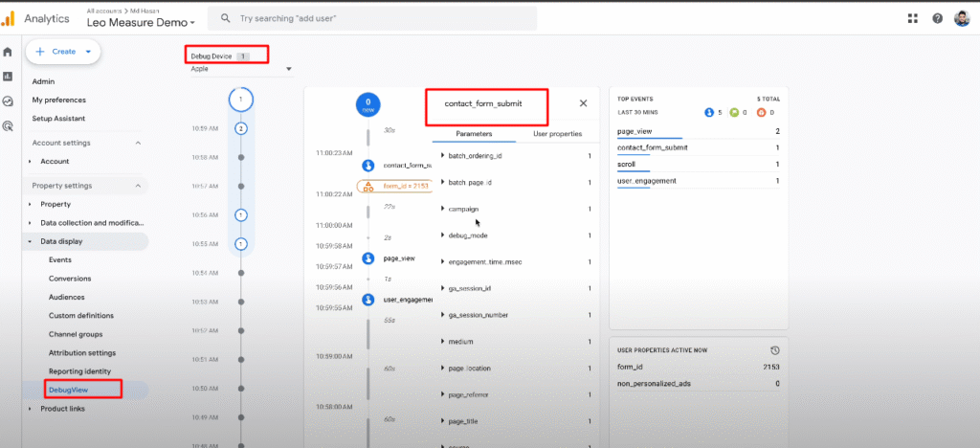Expand the page_title parameter

442,421
